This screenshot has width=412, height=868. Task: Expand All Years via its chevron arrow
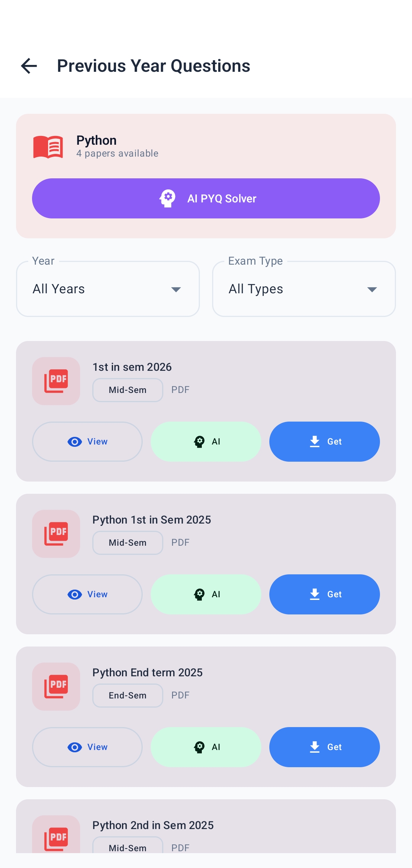[x=176, y=289]
